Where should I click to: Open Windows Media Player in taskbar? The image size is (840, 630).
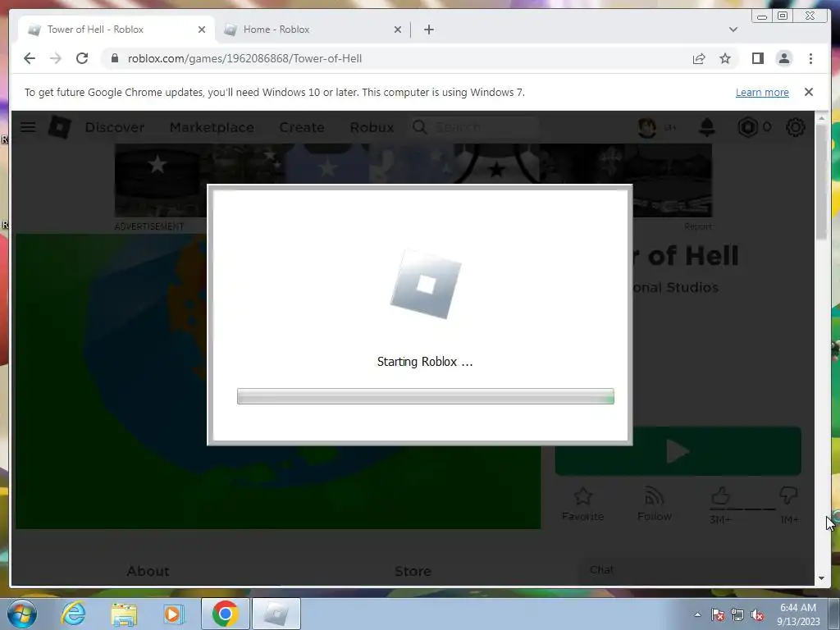pyautogui.click(x=173, y=614)
